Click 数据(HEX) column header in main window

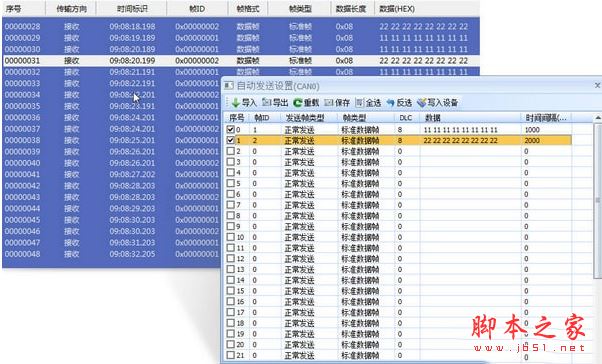coord(426,8)
